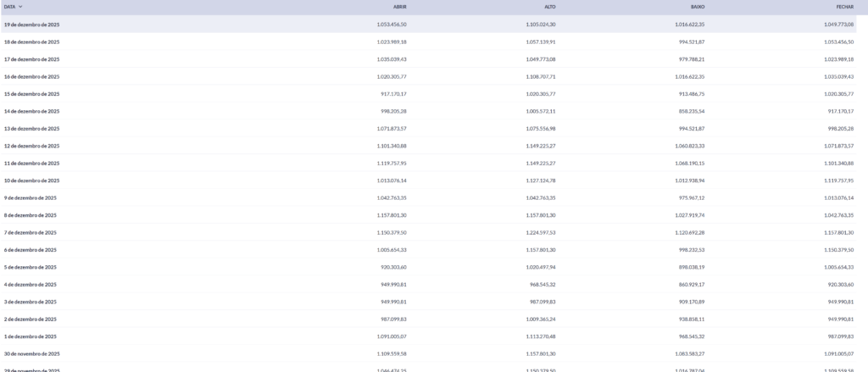The image size is (868, 372).
Task: Click the DATA column header label
Action: [x=8, y=6]
